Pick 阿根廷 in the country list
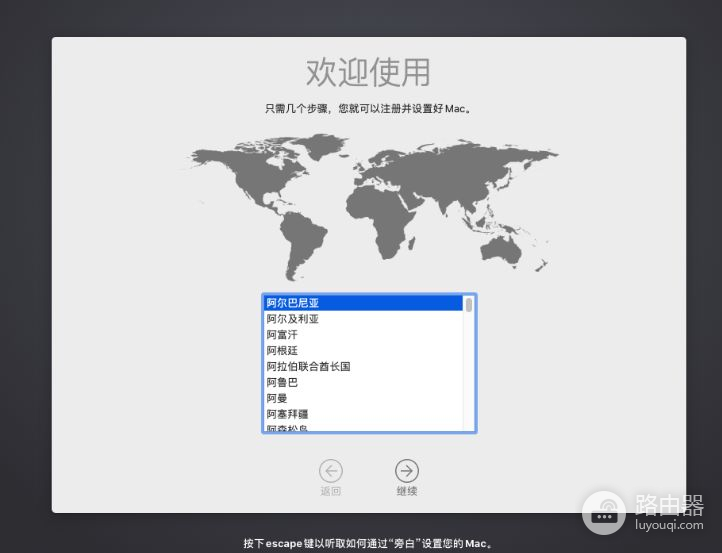This screenshot has height=553, width=722. click(x=282, y=351)
